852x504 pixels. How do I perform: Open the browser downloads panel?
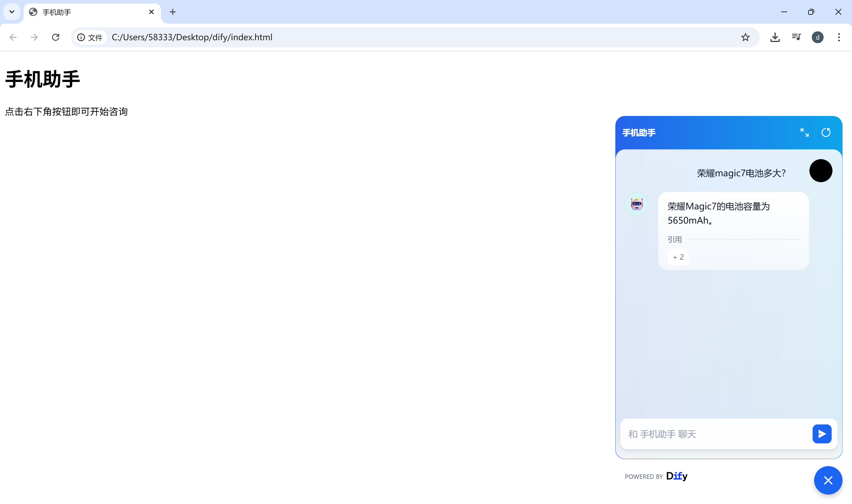point(774,37)
